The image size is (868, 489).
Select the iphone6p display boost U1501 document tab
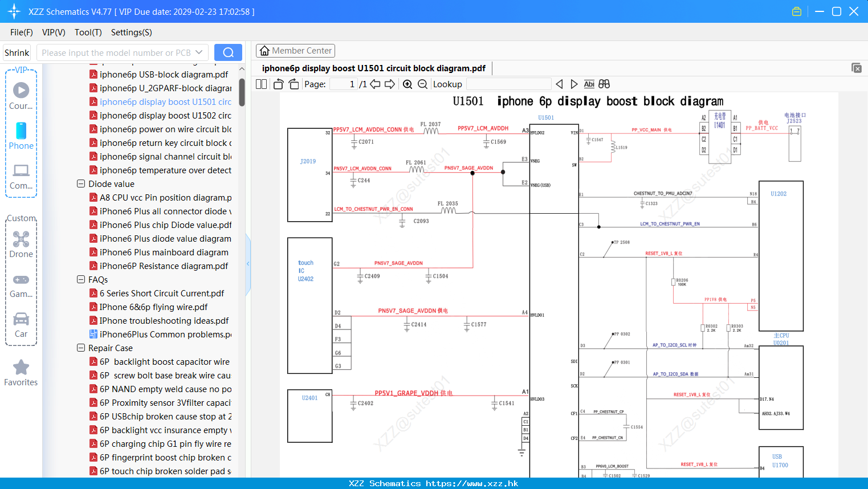[x=374, y=68]
